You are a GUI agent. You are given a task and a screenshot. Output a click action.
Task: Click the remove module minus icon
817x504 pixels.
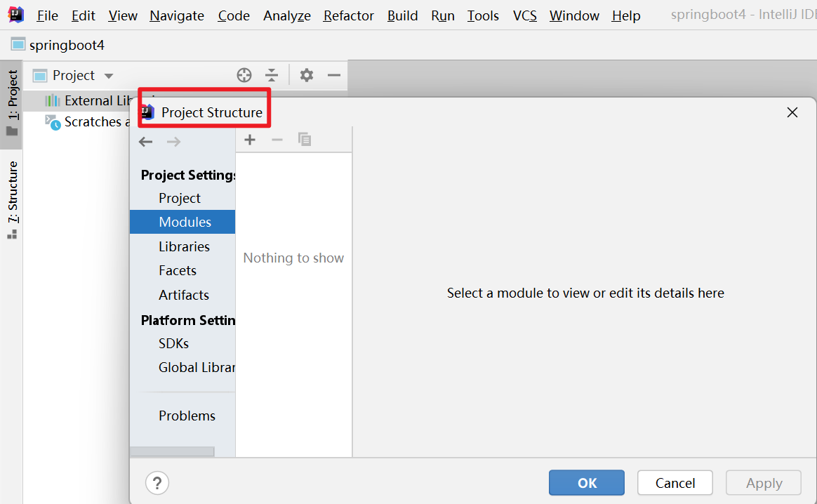pyautogui.click(x=277, y=140)
